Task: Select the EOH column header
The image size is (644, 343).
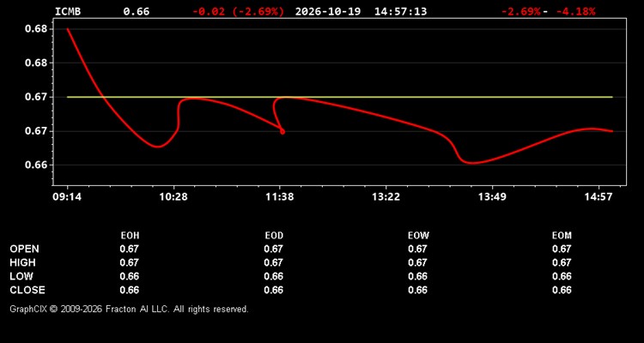Action: [130, 236]
